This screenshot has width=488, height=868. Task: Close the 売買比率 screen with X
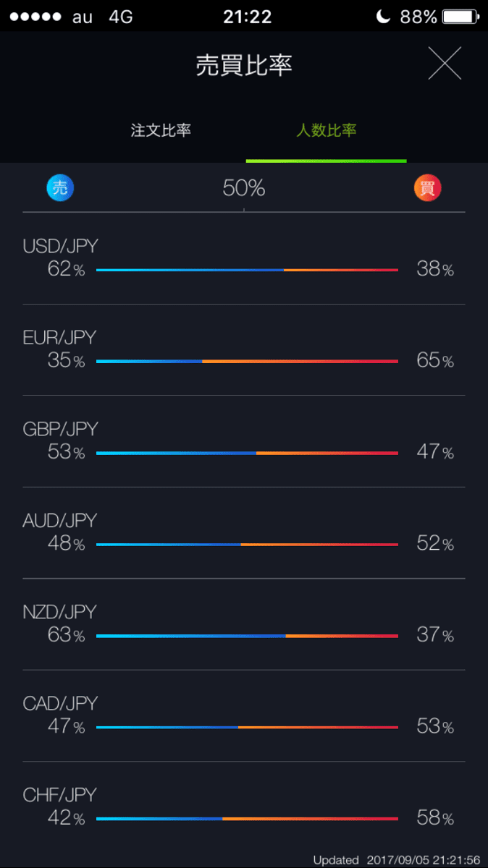[x=445, y=63]
